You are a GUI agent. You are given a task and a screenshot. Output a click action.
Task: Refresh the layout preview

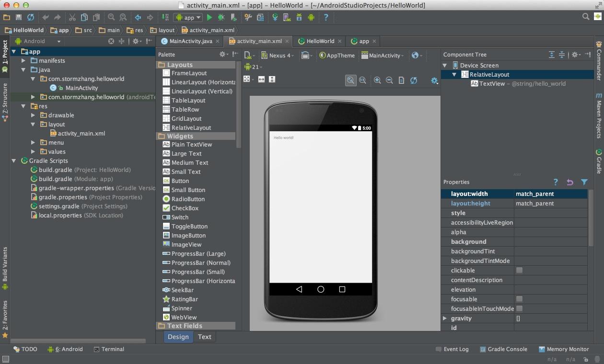tap(414, 80)
